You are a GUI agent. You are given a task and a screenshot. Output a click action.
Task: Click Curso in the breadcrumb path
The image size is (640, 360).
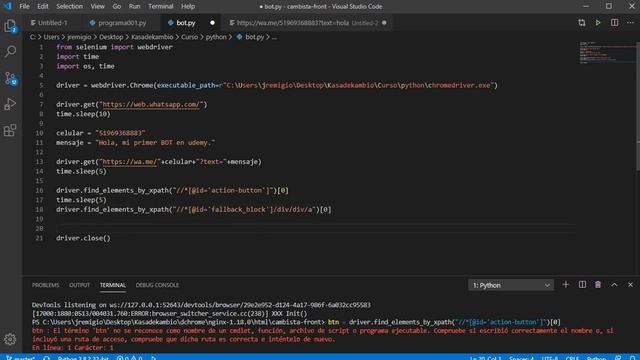[189, 37]
